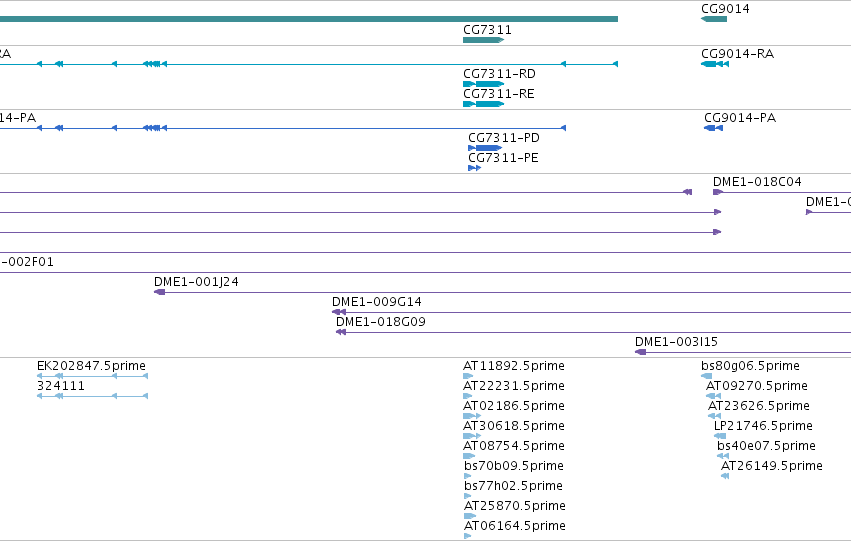Viewport: 851px width, 541px height.
Task: Click the 324111 feature label
Action: (61, 386)
